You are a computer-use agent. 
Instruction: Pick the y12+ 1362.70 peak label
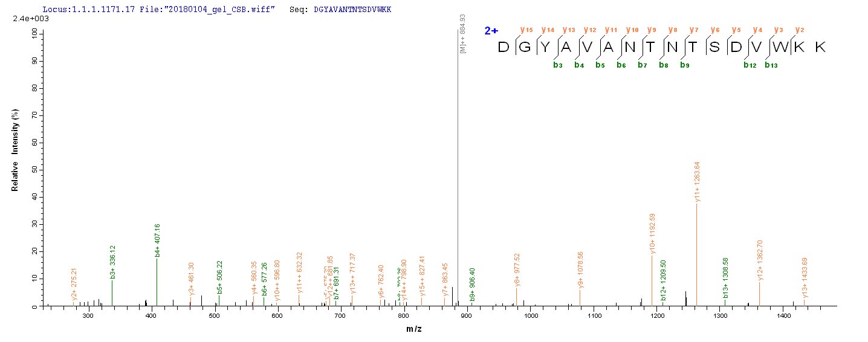coord(760,260)
